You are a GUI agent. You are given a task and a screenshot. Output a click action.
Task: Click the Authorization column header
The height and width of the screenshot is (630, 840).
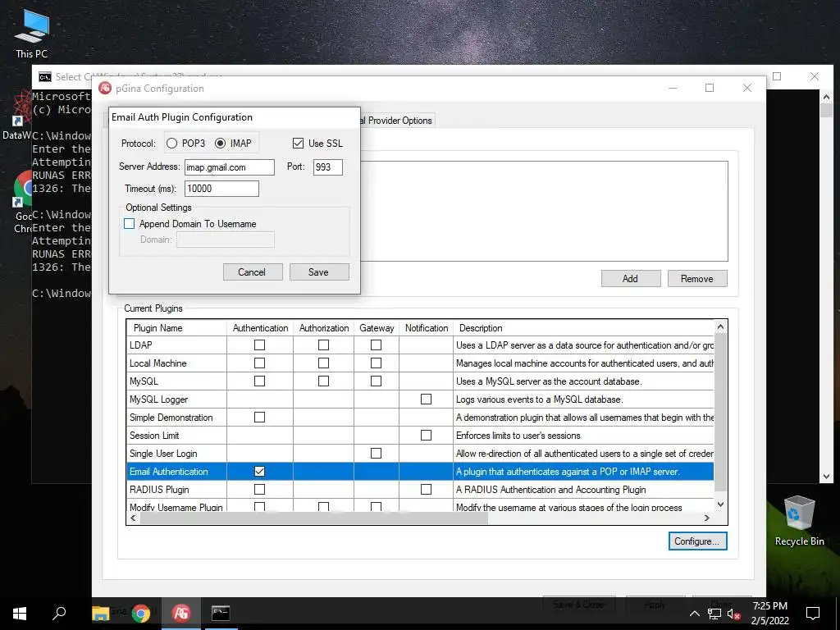tap(323, 328)
